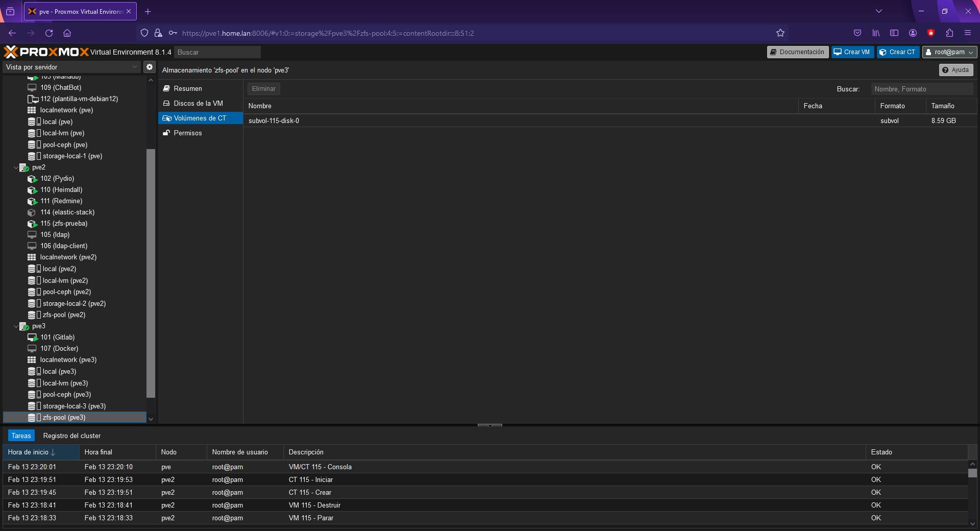Click the pve3 node server icon
Viewport: 980px width, 531px height.
(x=24, y=326)
